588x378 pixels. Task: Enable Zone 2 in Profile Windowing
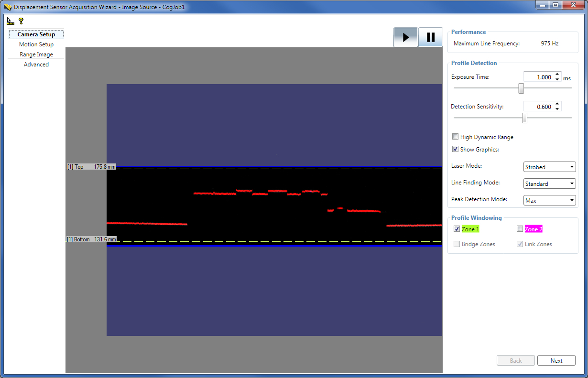pos(520,228)
